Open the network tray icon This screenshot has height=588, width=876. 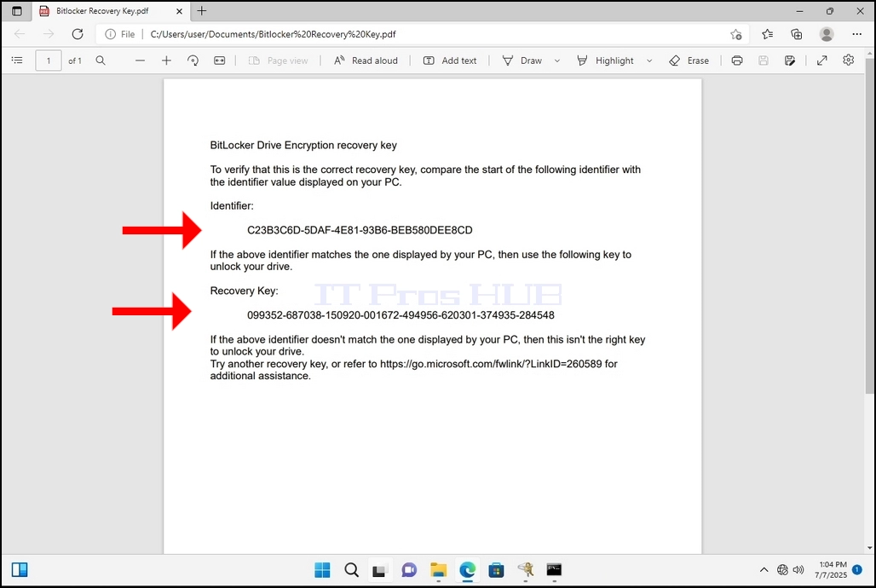[x=782, y=569]
